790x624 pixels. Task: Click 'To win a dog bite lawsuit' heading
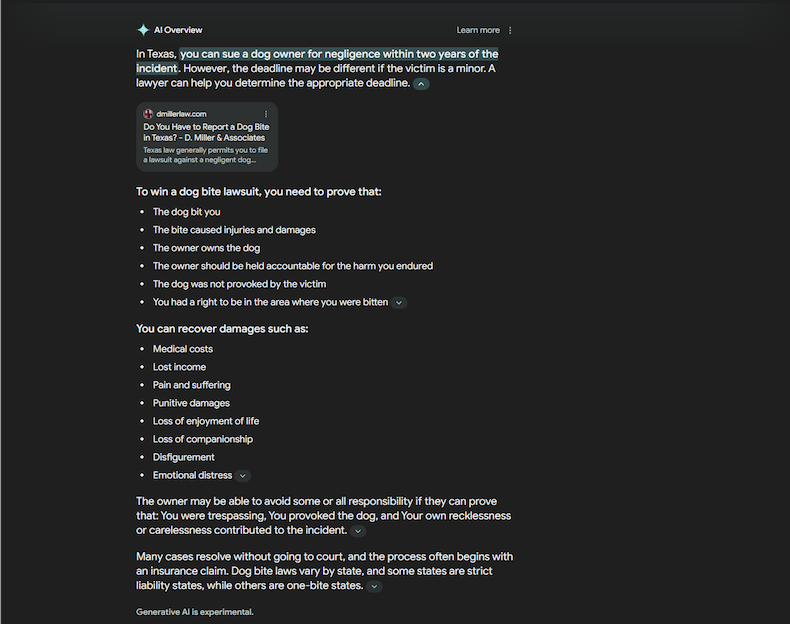click(x=259, y=192)
